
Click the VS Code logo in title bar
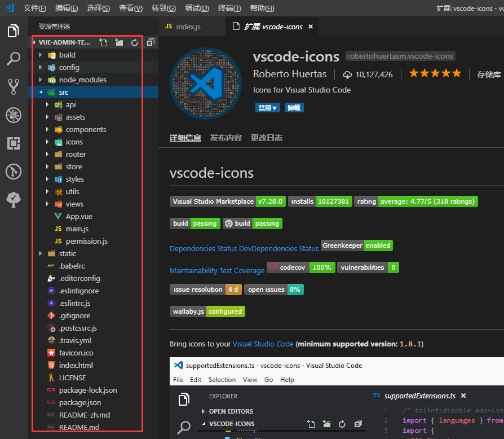point(10,8)
